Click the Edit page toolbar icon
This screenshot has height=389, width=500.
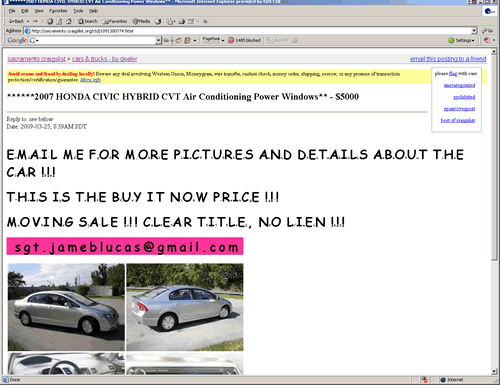click(191, 21)
